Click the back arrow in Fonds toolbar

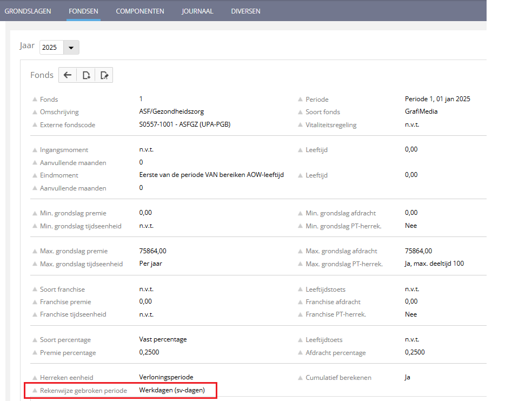68,75
